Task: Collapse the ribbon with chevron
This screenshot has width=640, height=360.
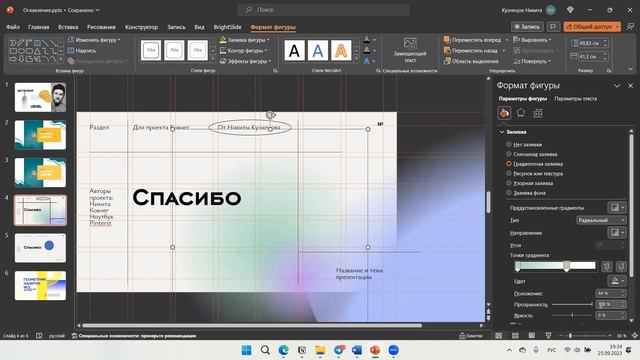Action: tap(630, 69)
